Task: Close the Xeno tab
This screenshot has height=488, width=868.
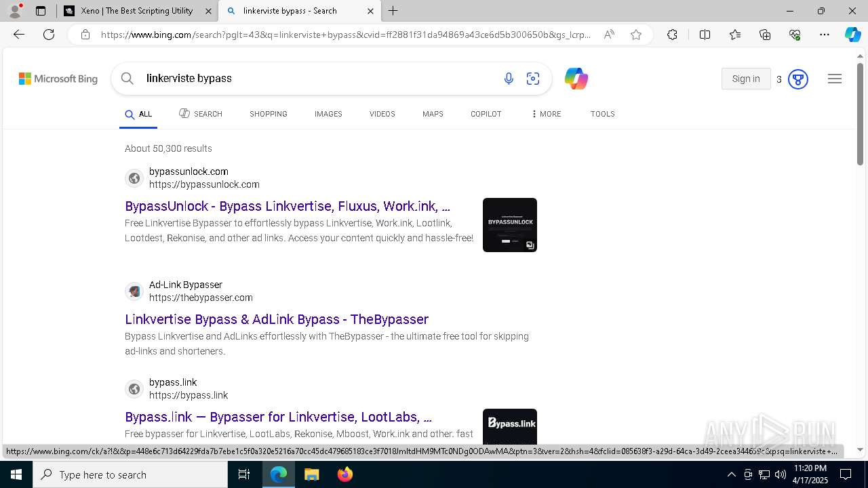Action: point(208,11)
